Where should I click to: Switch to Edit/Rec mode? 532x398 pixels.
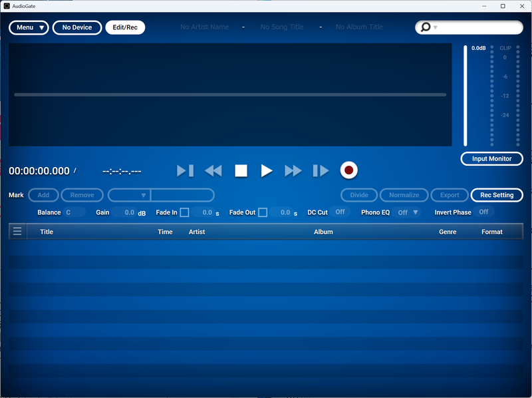[x=125, y=27]
